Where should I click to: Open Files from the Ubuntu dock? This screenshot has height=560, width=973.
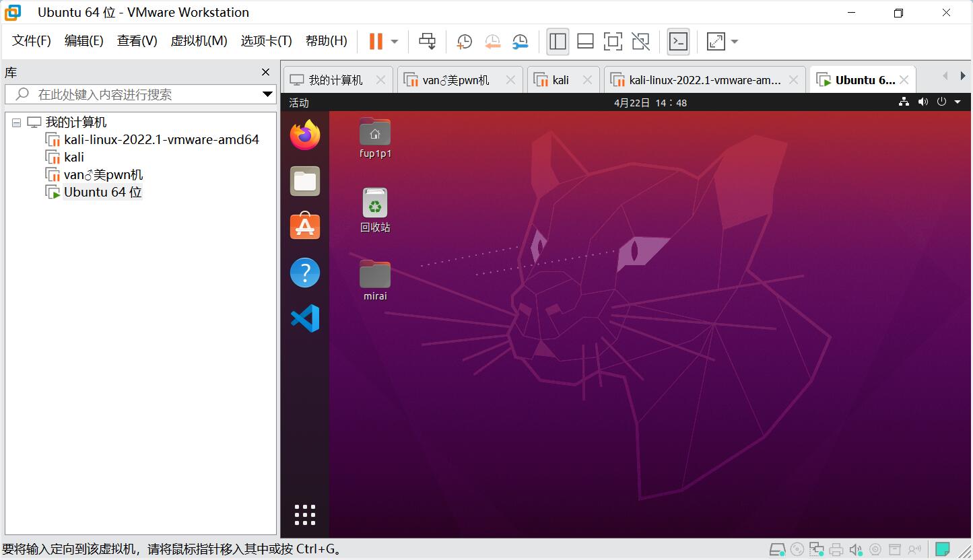(305, 181)
